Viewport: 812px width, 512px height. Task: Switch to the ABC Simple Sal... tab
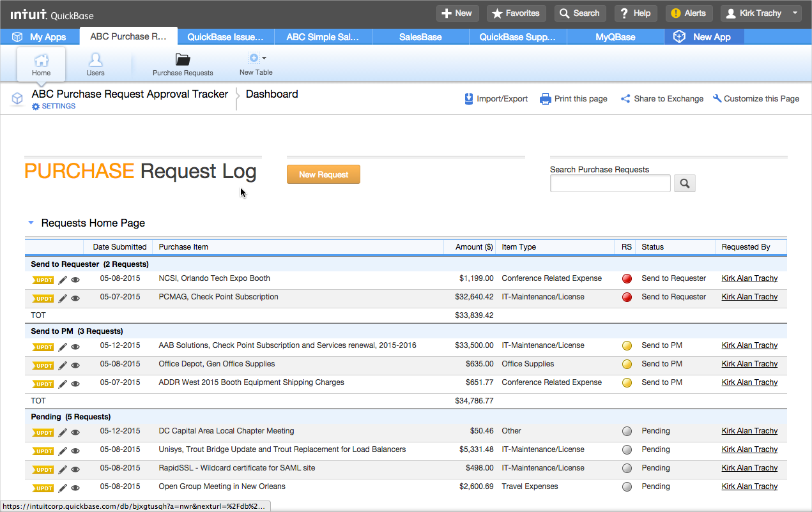coord(323,37)
